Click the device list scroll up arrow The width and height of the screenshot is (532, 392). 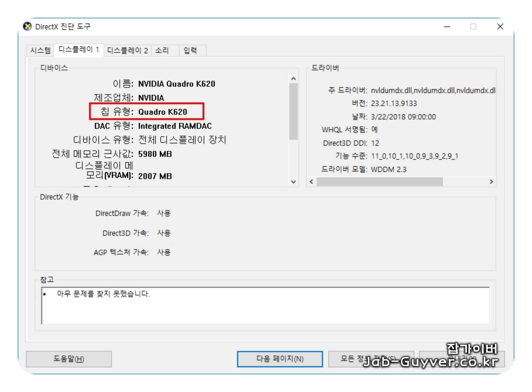[294, 79]
